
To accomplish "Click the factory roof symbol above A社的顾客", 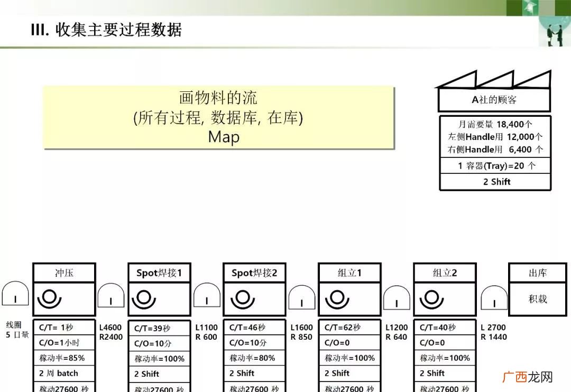I will [x=494, y=79].
